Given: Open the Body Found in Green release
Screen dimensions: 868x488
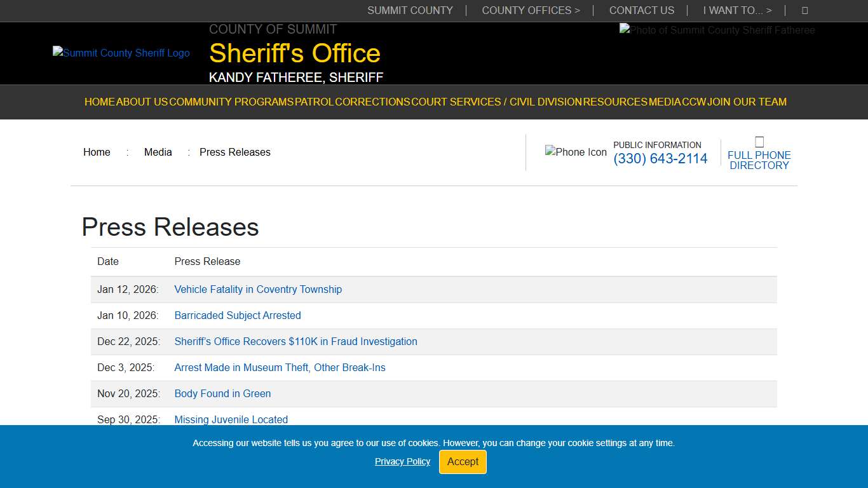Looking at the screenshot, I should 222,393.
